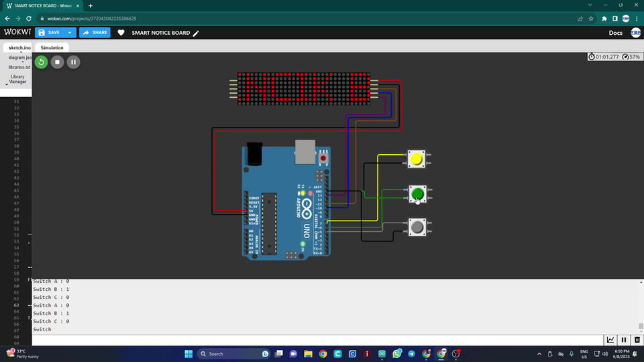Push the grey pushbutton
This screenshot has width=644, height=362.
tap(417, 227)
